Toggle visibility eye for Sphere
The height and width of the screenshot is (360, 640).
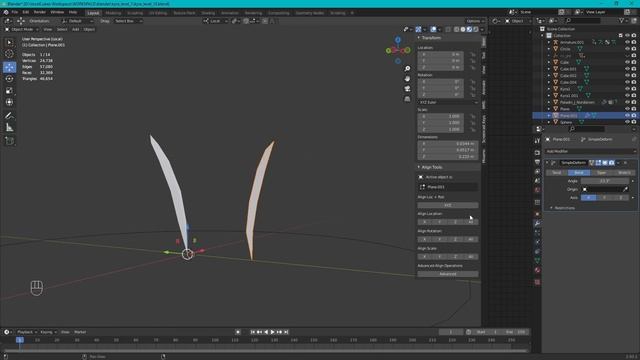(x=627, y=122)
